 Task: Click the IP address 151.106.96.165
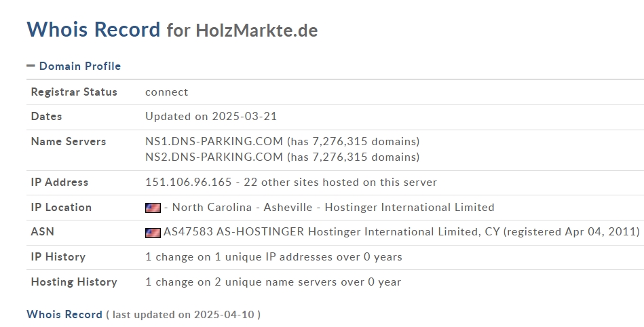[x=189, y=182]
